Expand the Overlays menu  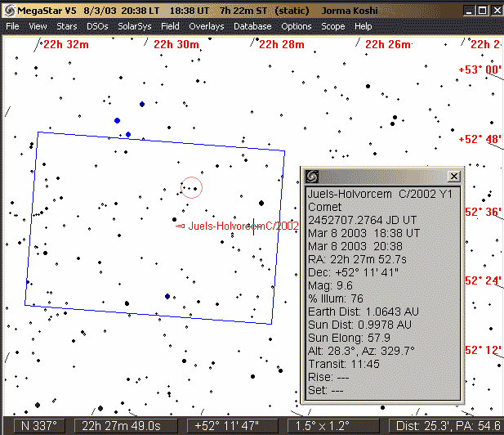point(206,26)
